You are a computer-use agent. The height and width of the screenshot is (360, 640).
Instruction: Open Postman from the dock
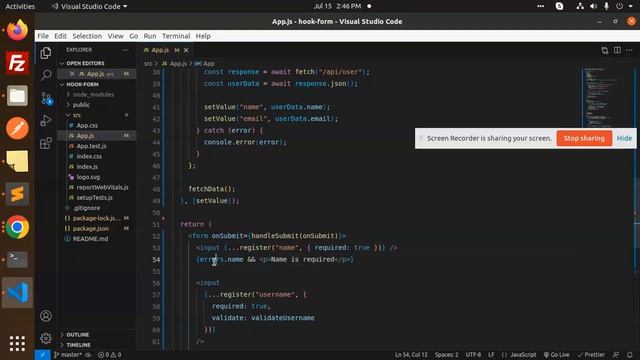pyautogui.click(x=17, y=128)
